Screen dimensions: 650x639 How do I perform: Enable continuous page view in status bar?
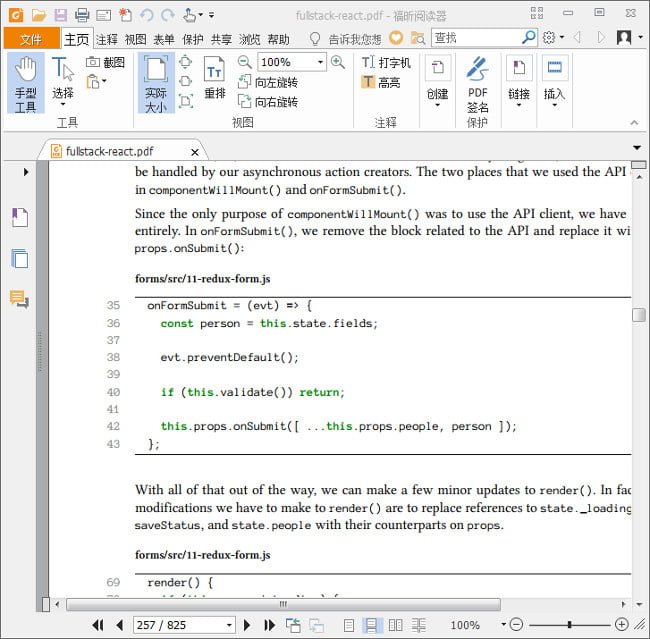point(371,625)
